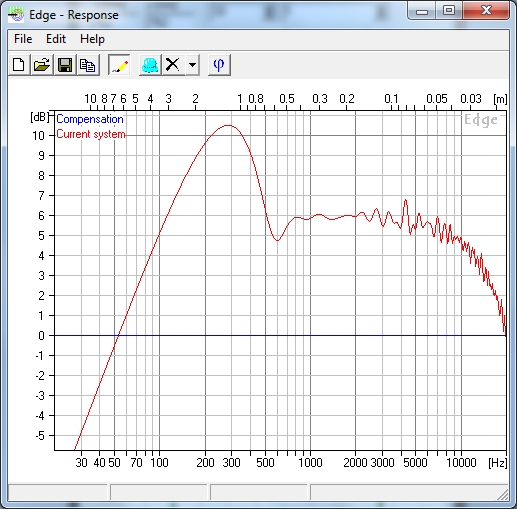Image resolution: width=517 pixels, height=509 pixels.
Task: Click the cyan compensation icon
Action: click(x=150, y=65)
